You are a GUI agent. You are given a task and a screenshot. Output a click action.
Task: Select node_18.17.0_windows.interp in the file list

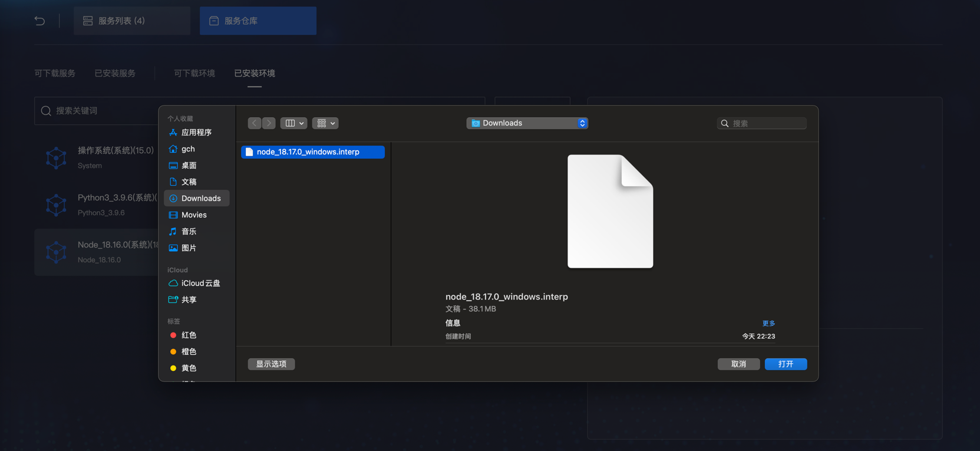click(x=313, y=152)
